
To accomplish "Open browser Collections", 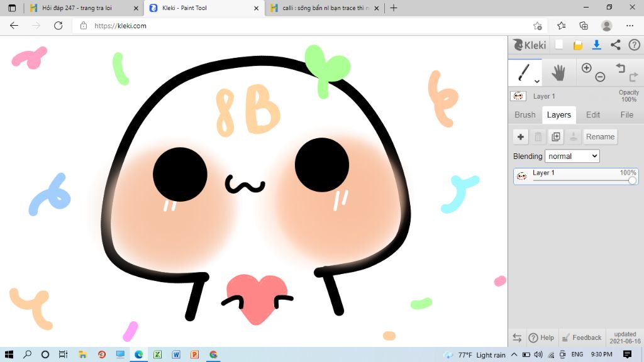I will click(584, 26).
